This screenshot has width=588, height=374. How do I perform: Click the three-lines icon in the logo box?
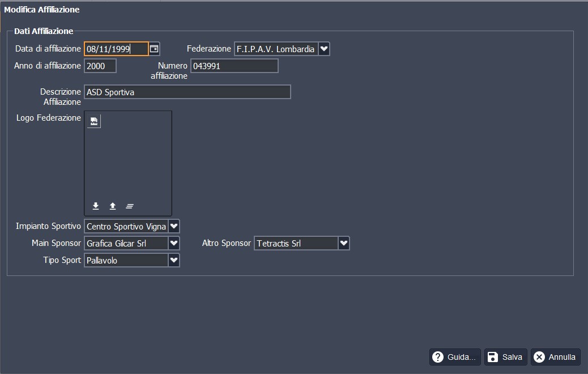point(130,206)
